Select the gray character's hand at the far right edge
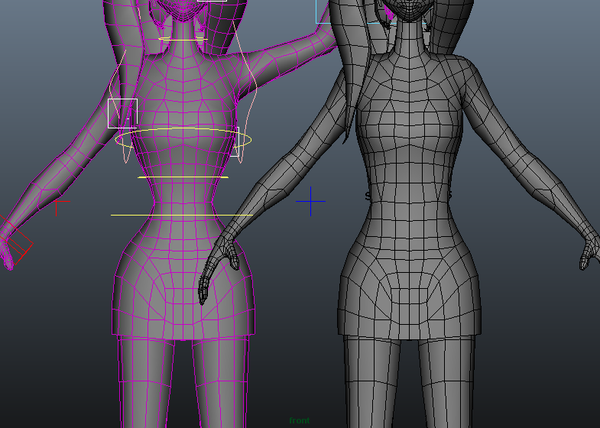The height and width of the screenshot is (428, 600). (x=589, y=252)
